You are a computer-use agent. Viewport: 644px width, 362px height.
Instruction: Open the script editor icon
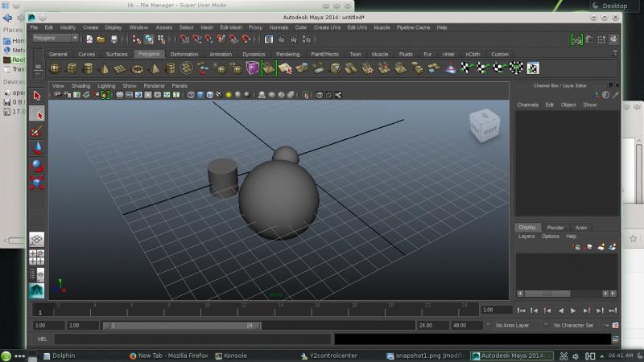coord(615,339)
